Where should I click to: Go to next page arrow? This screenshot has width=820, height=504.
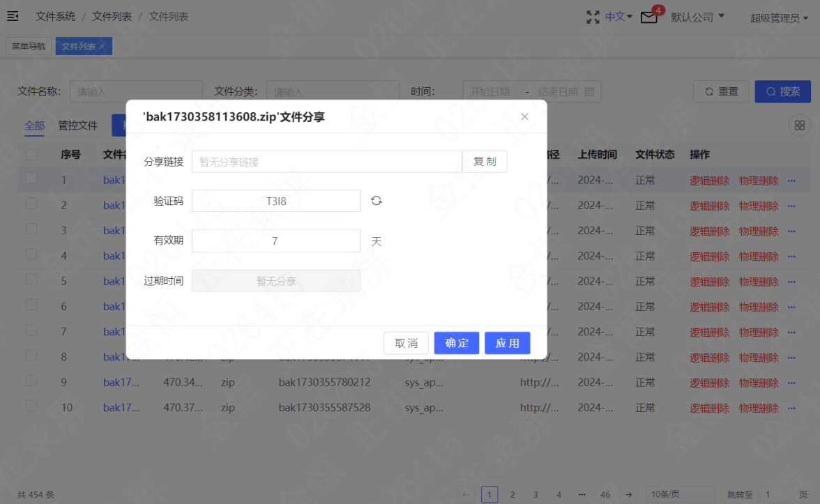(x=629, y=494)
